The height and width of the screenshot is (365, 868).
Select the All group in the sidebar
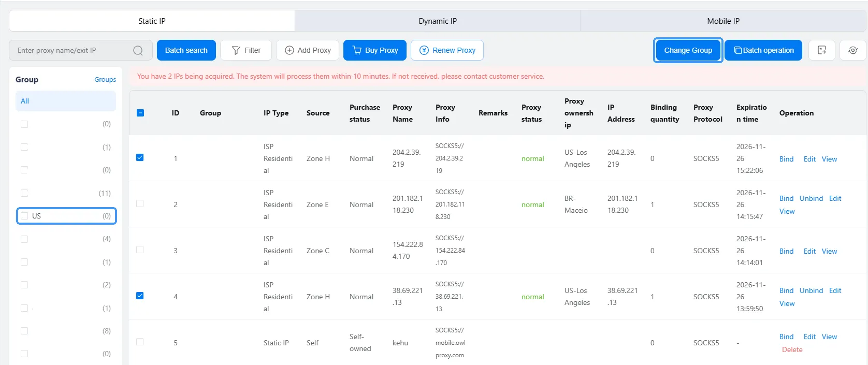tap(66, 101)
